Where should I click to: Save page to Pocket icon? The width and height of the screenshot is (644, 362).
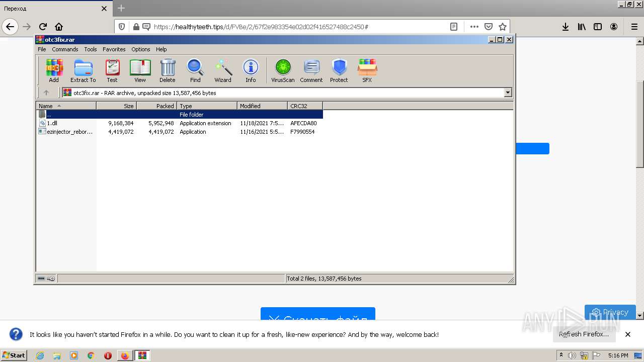pos(488,27)
